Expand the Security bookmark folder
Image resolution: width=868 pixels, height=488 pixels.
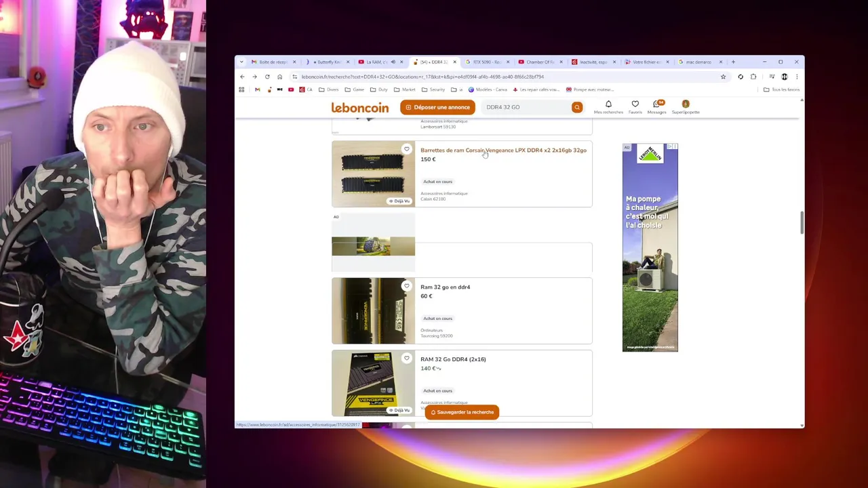433,89
